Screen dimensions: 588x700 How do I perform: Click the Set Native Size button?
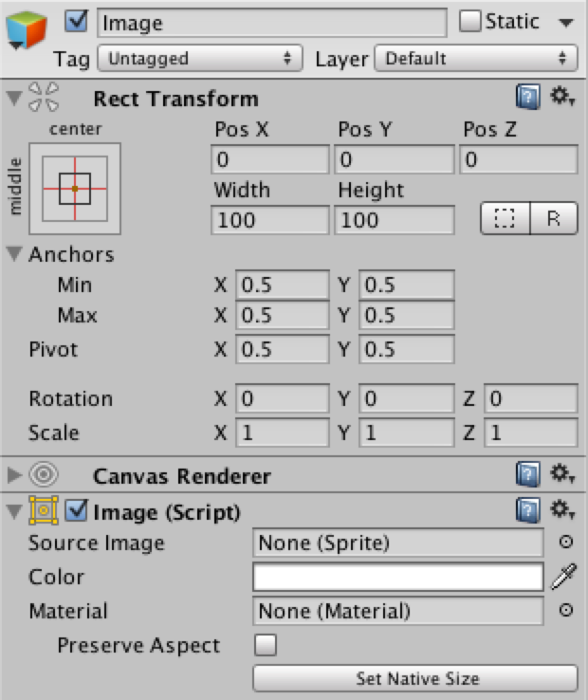(415, 678)
